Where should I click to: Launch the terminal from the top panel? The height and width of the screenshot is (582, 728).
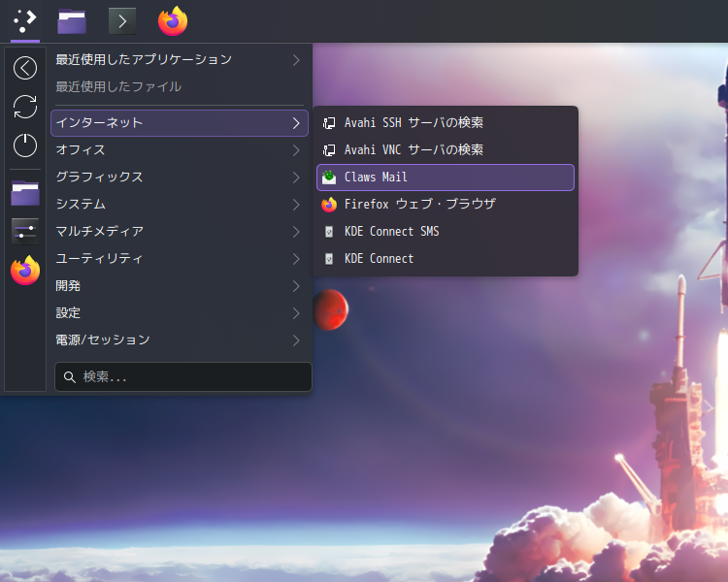122,21
